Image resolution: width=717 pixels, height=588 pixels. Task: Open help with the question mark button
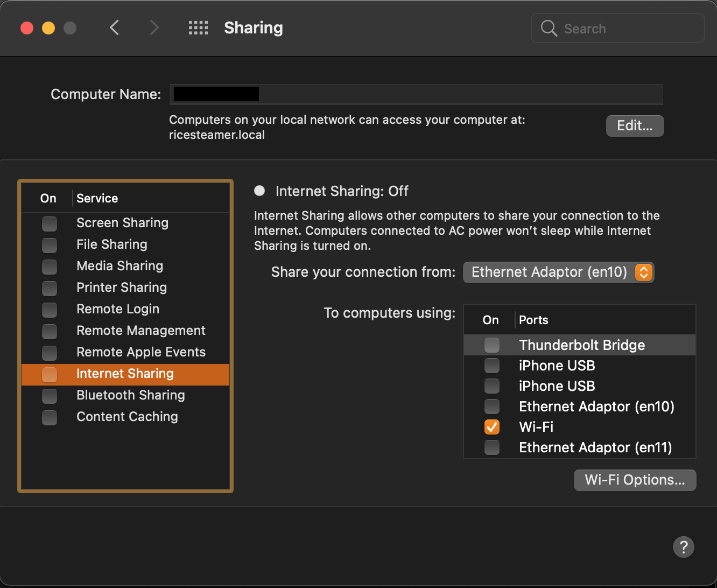683,547
